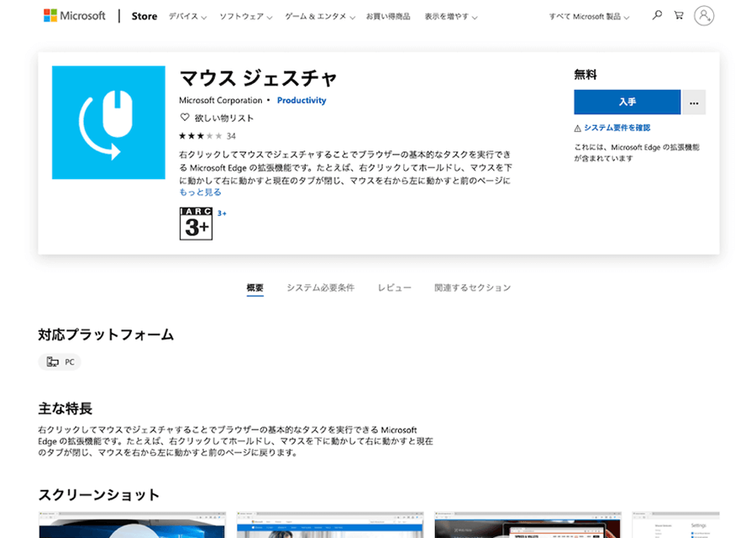The image size is (756, 538).
Task: Open the shopping cart icon
Action: click(x=679, y=15)
